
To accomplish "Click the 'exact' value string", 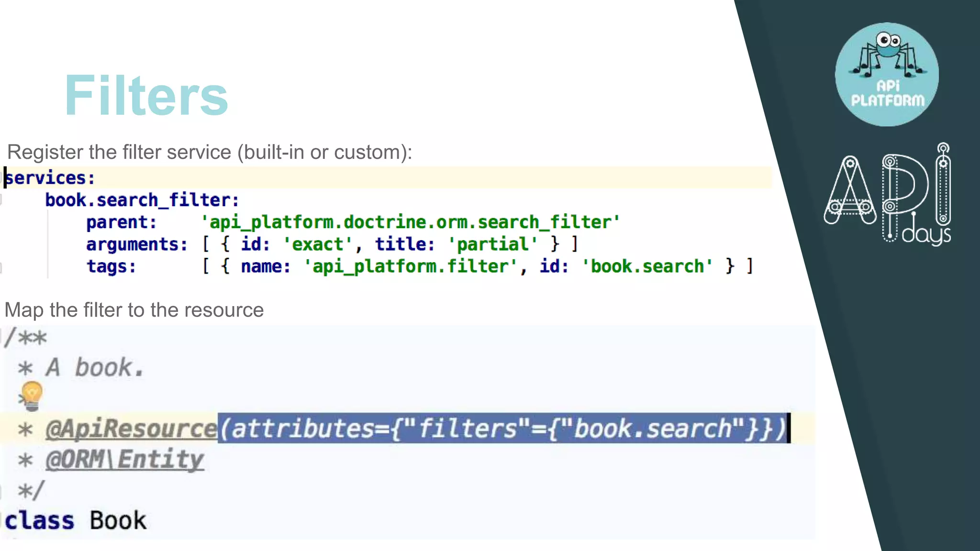I will [x=318, y=244].
